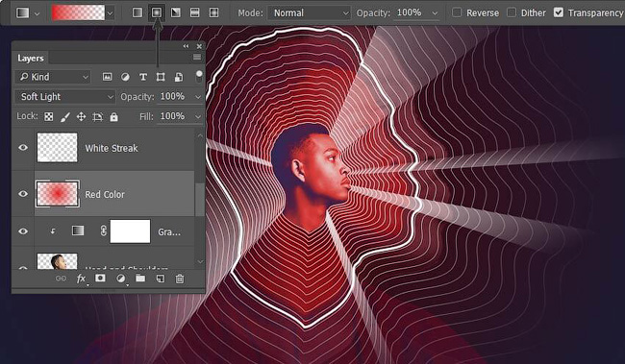Filter layers by adjustment layer icon

(125, 77)
